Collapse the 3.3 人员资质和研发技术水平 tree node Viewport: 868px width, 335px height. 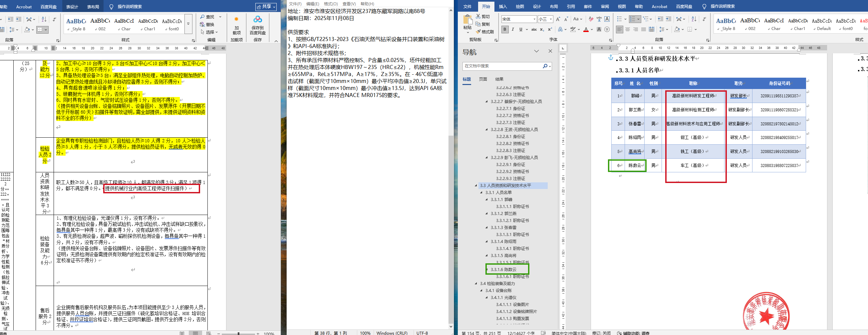[x=476, y=186]
